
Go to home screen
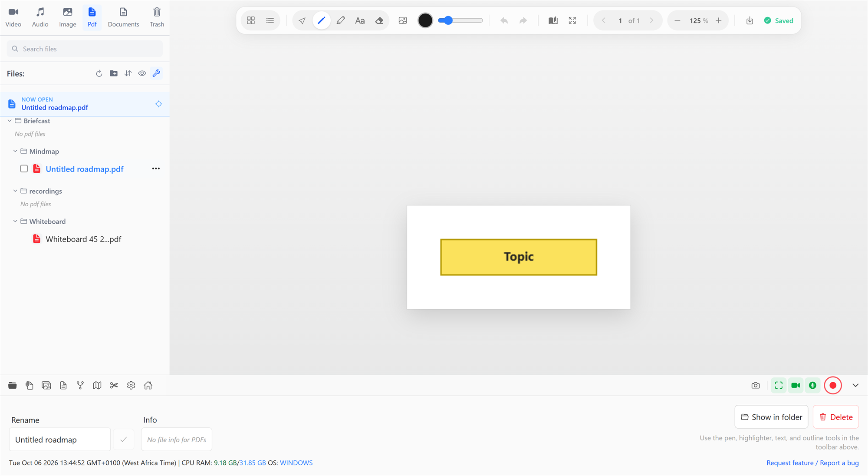click(148, 386)
